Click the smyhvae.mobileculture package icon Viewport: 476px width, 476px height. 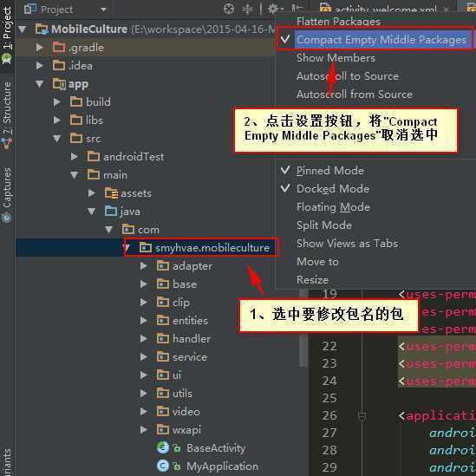(146, 248)
